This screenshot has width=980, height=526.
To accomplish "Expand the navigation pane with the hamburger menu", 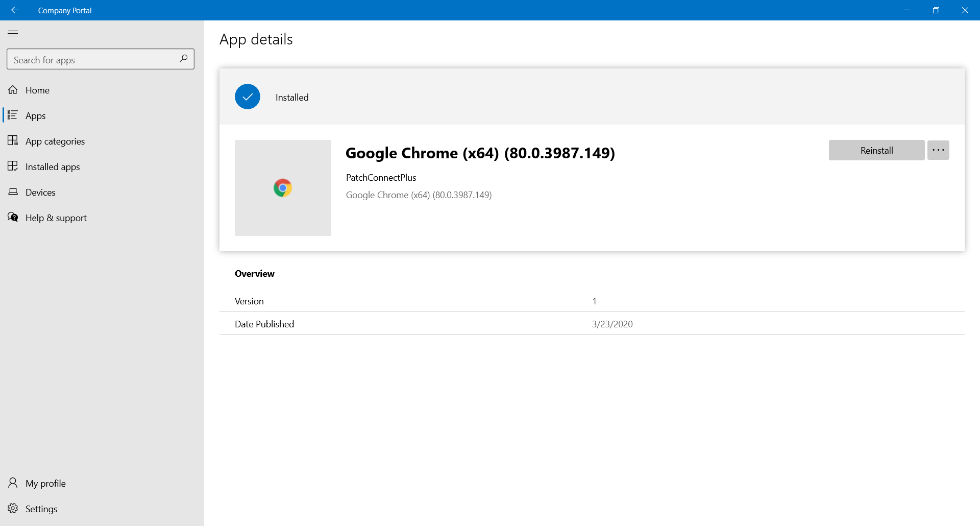I will pos(13,33).
